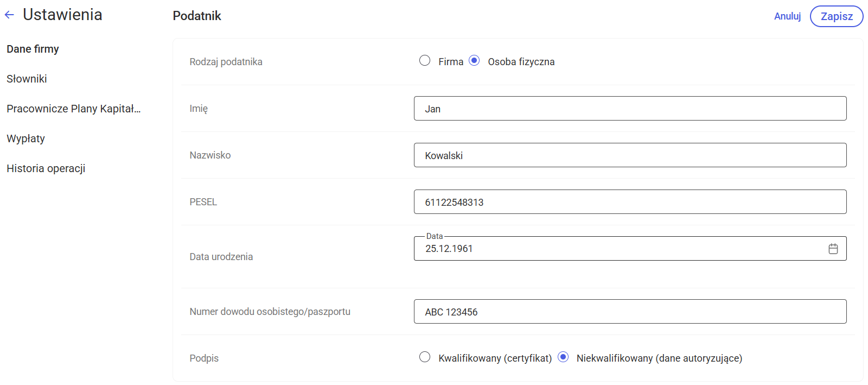This screenshot has width=868, height=385.
Task: Click the back arrow next to Ustawienia
Action: click(x=9, y=15)
